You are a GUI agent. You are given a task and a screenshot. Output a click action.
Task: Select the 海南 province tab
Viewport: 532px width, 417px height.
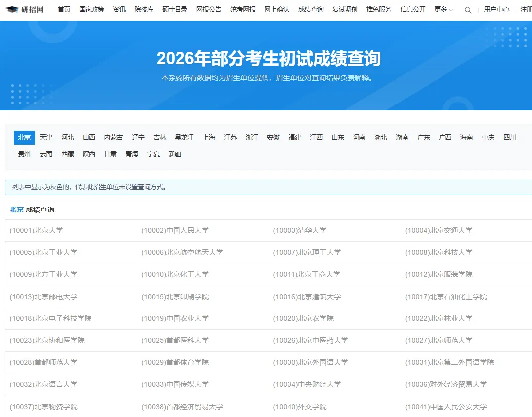[x=466, y=137]
